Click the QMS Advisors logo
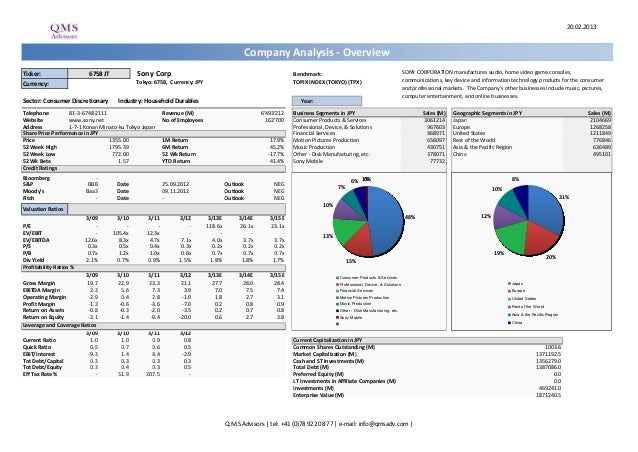The width and height of the screenshot is (638, 452). tap(64, 31)
